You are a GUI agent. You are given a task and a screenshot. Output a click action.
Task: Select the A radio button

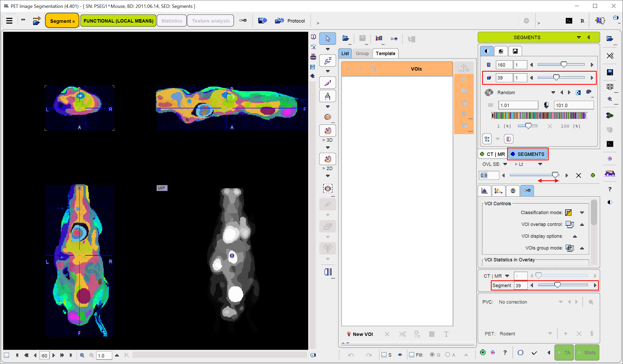click(x=448, y=355)
